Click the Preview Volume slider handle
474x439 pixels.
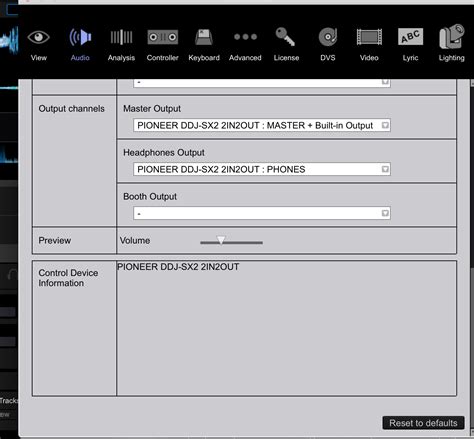point(221,240)
